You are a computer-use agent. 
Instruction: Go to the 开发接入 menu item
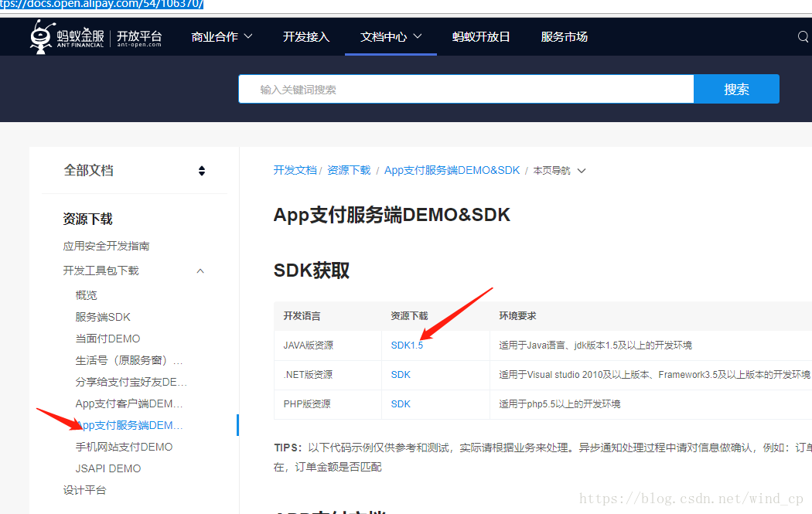(x=306, y=37)
